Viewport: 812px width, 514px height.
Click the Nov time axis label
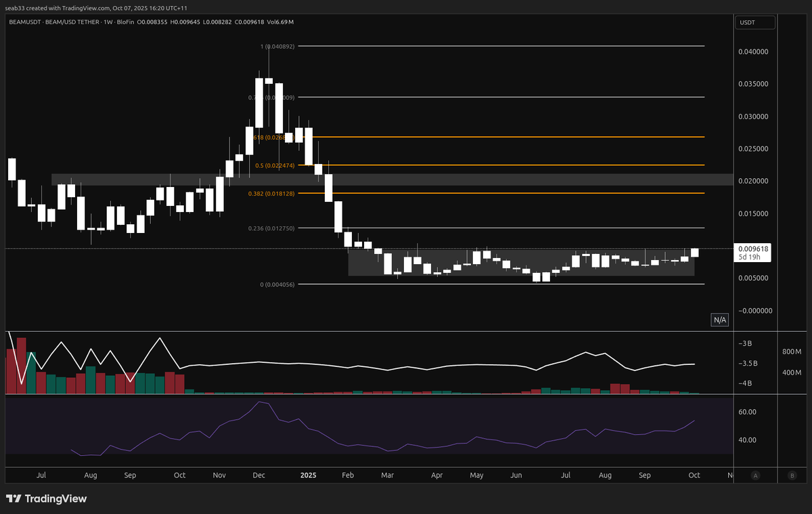point(219,476)
